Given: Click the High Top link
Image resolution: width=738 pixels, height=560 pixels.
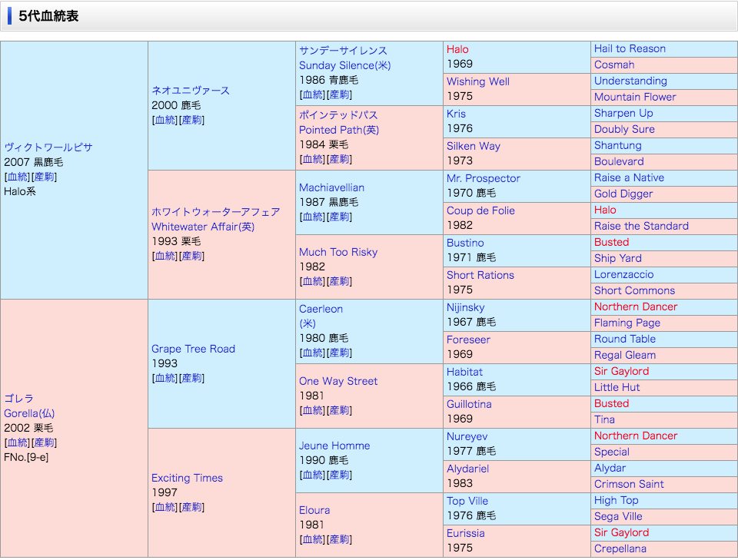Looking at the screenshot, I should [616, 500].
